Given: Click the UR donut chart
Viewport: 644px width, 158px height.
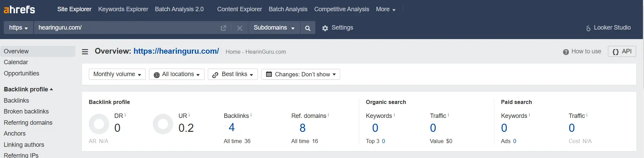Looking at the screenshot, I should click(163, 124).
